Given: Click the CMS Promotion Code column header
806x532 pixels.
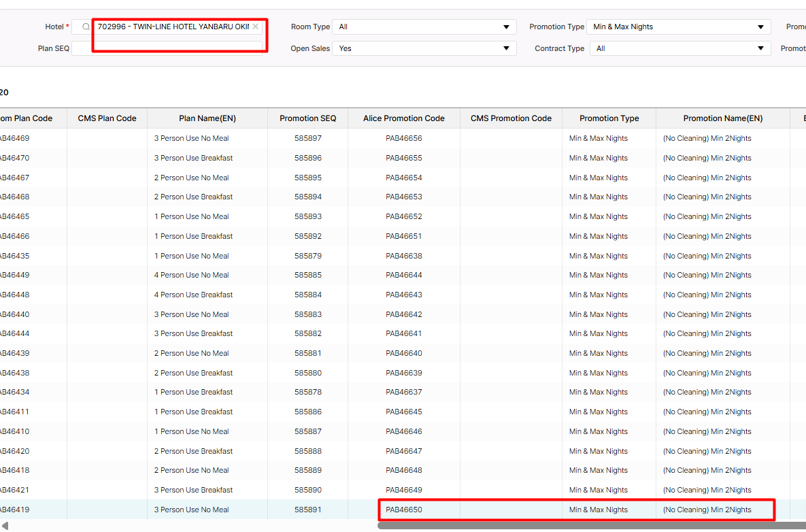Looking at the screenshot, I should tap(511, 118).
